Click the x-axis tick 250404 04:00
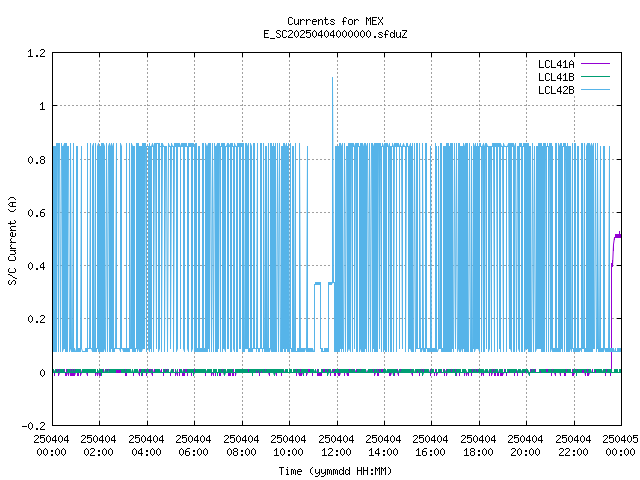Screen dimensions: 640x480 pos(146,446)
